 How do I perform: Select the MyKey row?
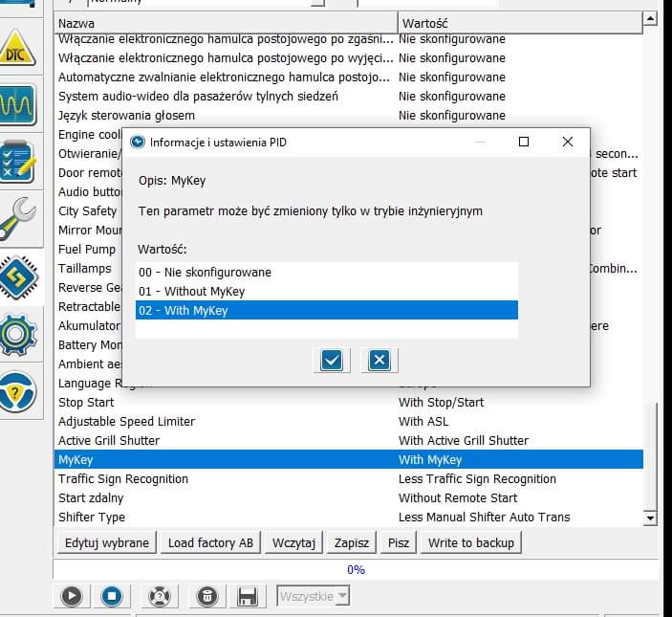coord(349,460)
